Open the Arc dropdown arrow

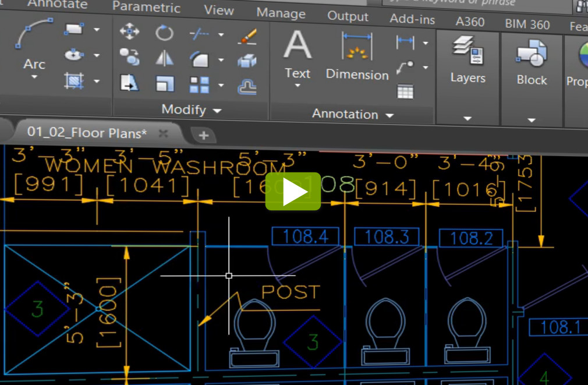click(34, 76)
